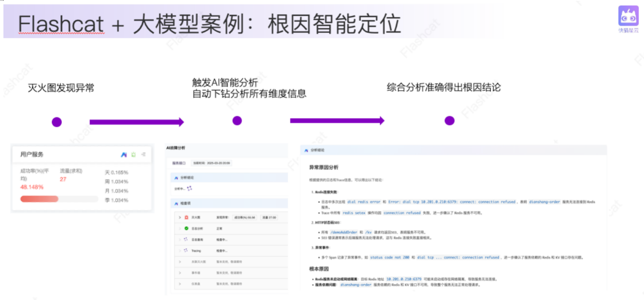Image resolution: width=644 pixels, height=300 pixels.
Task: Click the 服务接口 label
Action: [179, 163]
